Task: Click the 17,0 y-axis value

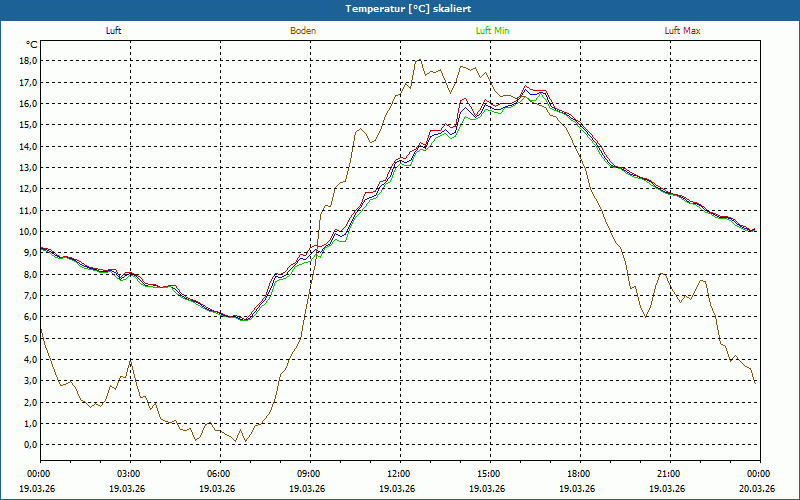Action: (x=29, y=82)
